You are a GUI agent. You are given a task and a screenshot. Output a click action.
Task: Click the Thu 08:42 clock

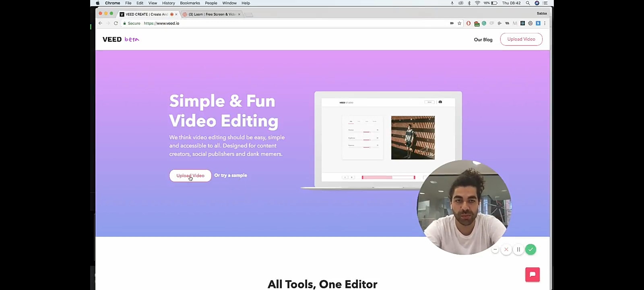[x=511, y=3]
